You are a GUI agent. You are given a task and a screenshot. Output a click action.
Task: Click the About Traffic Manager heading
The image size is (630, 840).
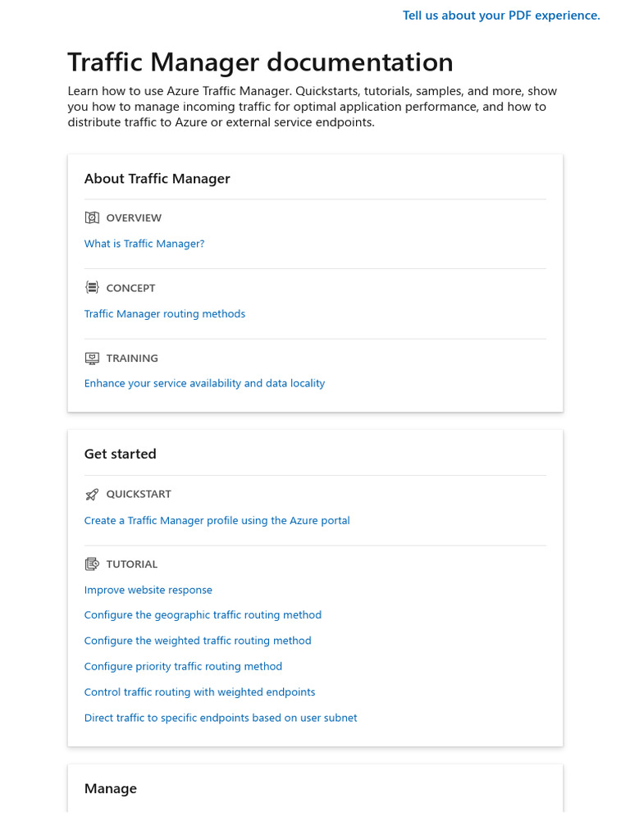point(157,178)
